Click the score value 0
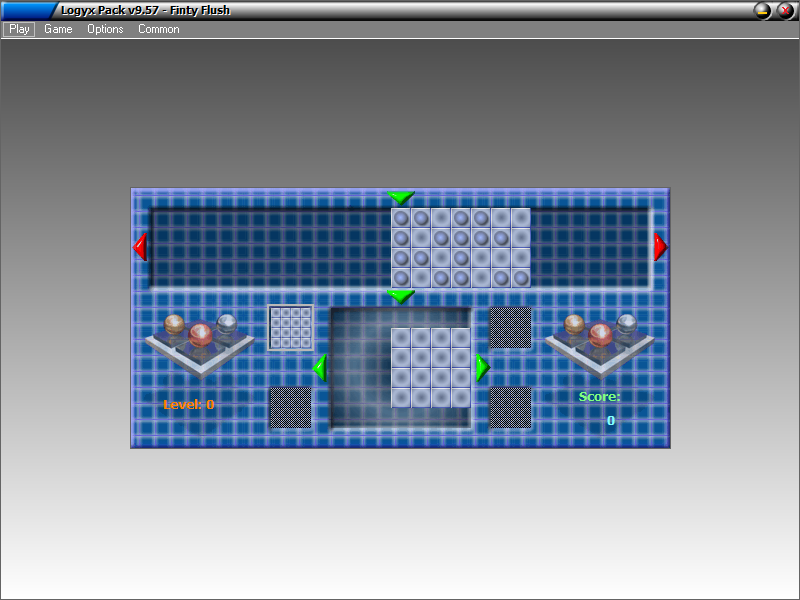The width and height of the screenshot is (800, 600). (611, 420)
